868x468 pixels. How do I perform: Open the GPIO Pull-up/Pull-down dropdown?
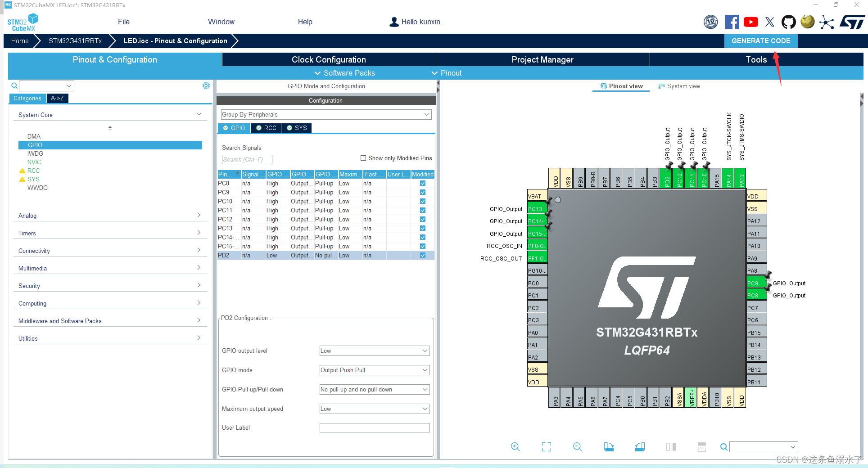tap(375, 389)
